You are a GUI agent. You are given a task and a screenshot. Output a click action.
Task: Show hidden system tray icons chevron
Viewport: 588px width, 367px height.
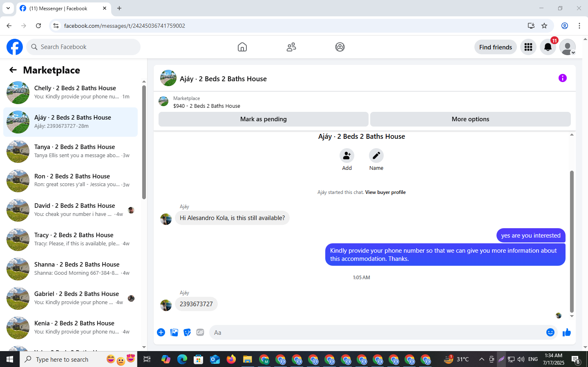481,359
